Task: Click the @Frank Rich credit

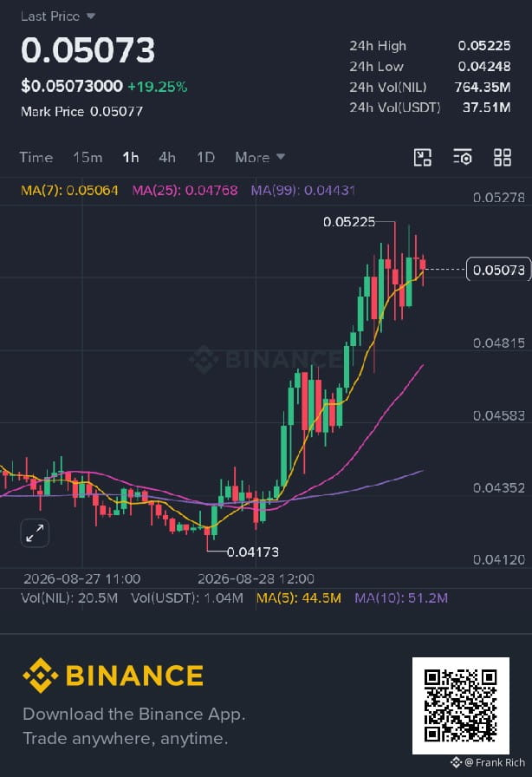Action: (488, 762)
